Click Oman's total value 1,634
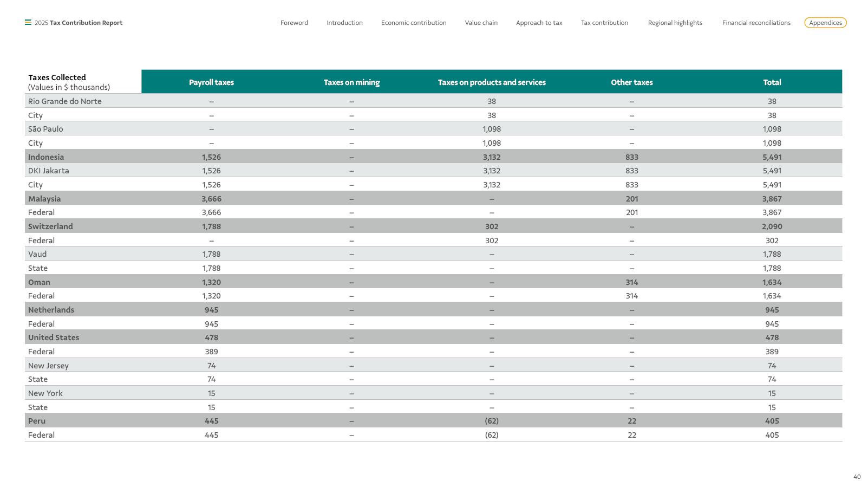The width and height of the screenshot is (868, 487). [772, 282]
